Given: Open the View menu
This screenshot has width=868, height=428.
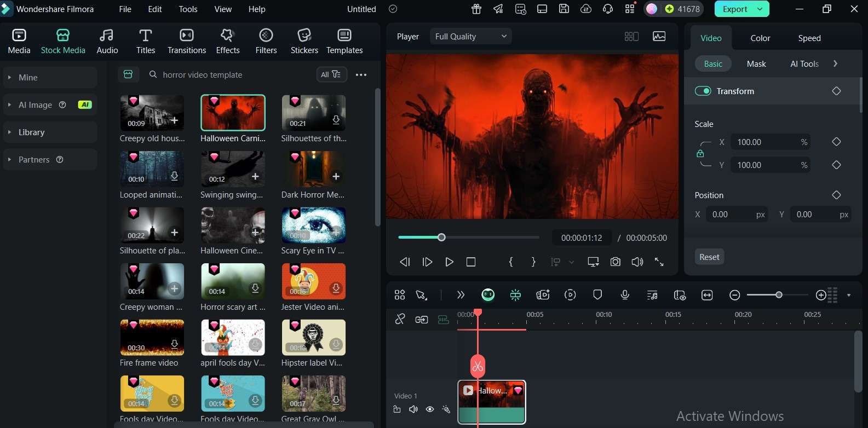Looking at the screenshot, I should [223, 9].
